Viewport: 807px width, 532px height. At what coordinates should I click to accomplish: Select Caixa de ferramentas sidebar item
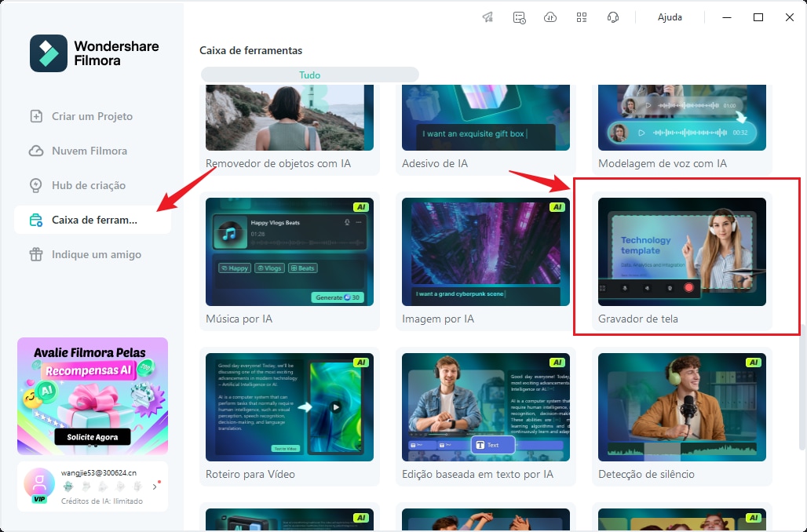point(93,220)
